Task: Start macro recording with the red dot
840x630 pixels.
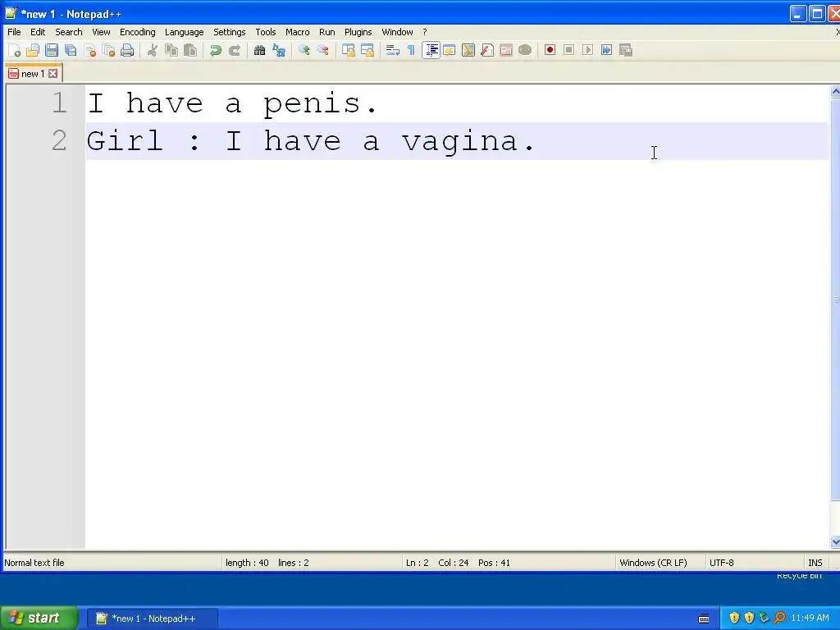Action: tap(550, 50)
